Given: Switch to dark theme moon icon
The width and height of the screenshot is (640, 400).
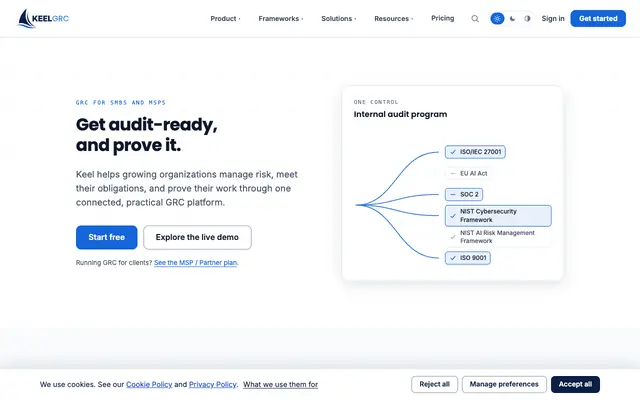Looking at the screenshot, I should click(512, 18).
